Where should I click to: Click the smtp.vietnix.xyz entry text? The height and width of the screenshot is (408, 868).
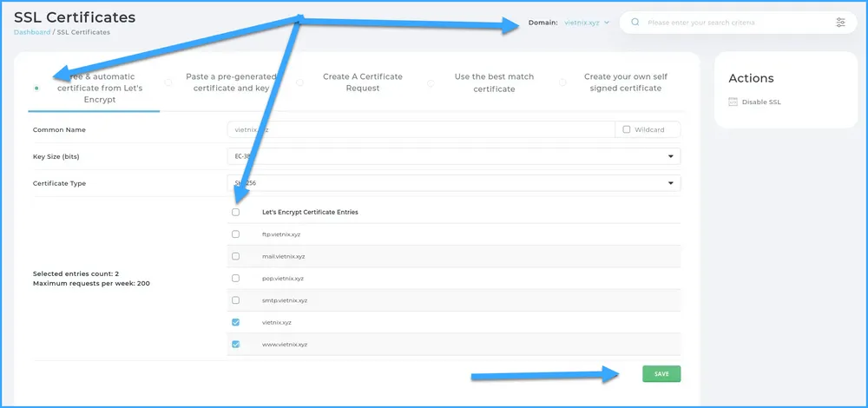(285, 300)
